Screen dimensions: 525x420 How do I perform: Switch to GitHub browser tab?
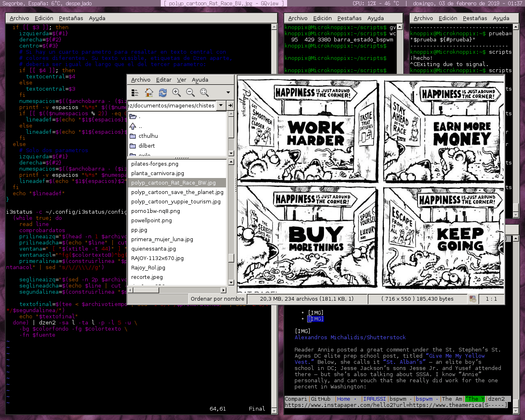pos(321,399)
